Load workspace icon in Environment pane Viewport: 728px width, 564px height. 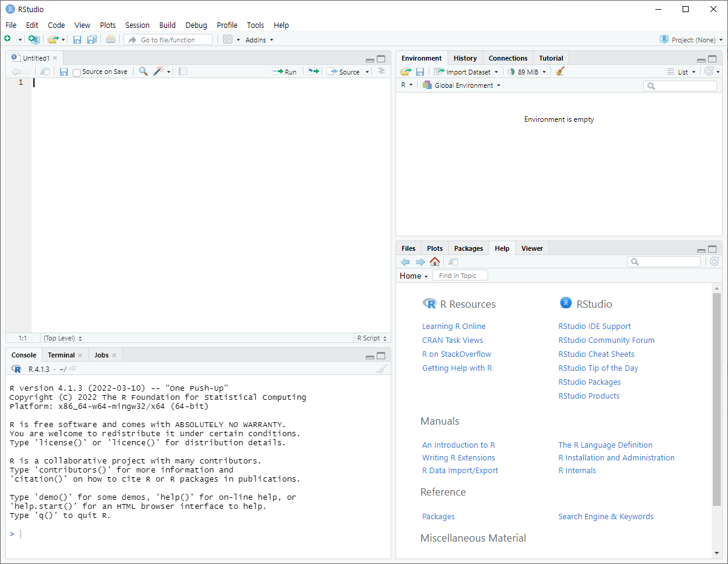click(405, 71)
